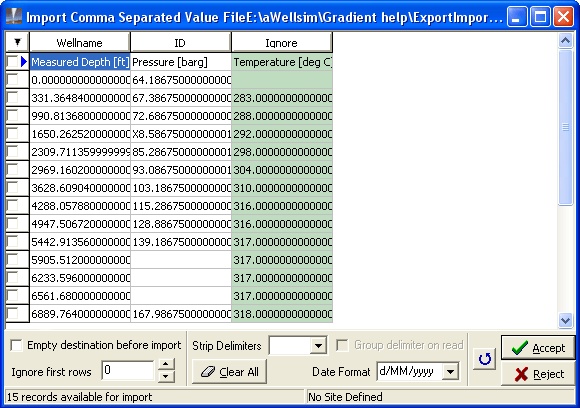Reject the import with red X
This screenshot has width=580, height=408.
point(538,374)
